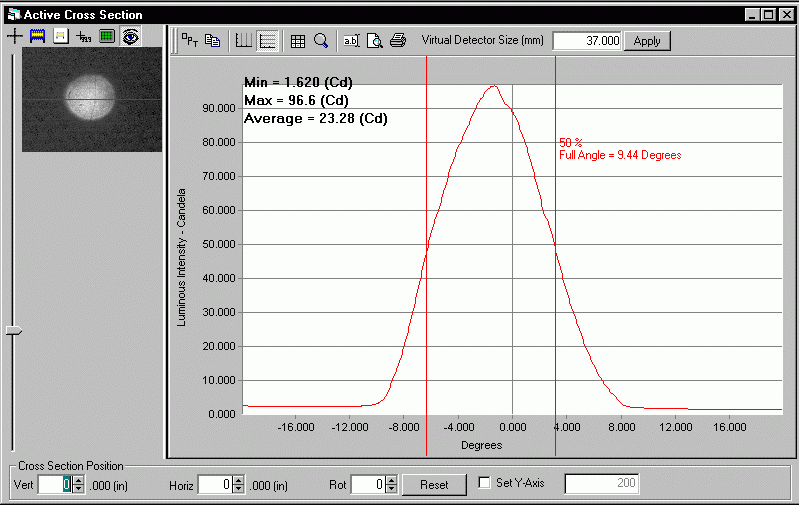Click the 'Full Angle = 9.44 Degrees' label
The image size is (799, 505).
point(620,155)
